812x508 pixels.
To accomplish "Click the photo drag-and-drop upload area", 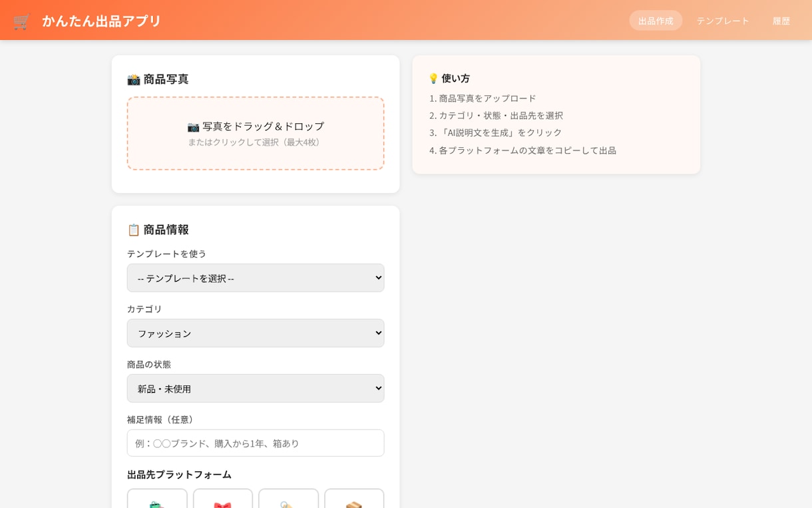I will [256, 133].
